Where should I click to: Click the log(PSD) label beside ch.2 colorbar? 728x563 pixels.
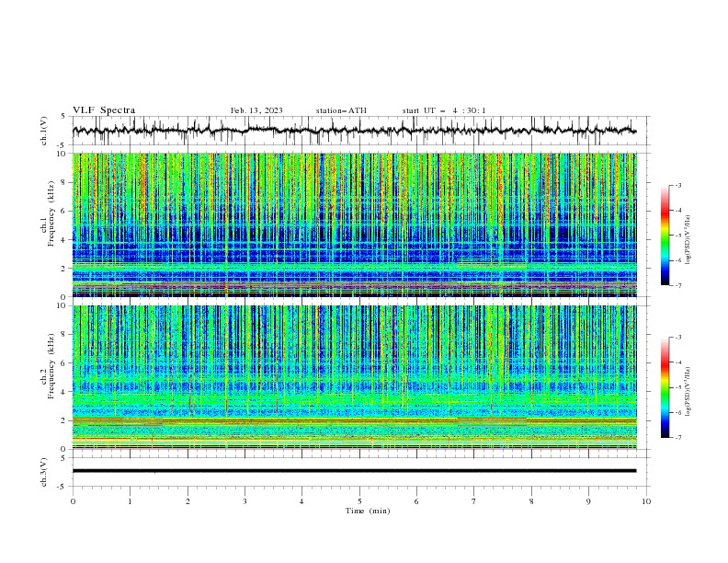point(688,391)
